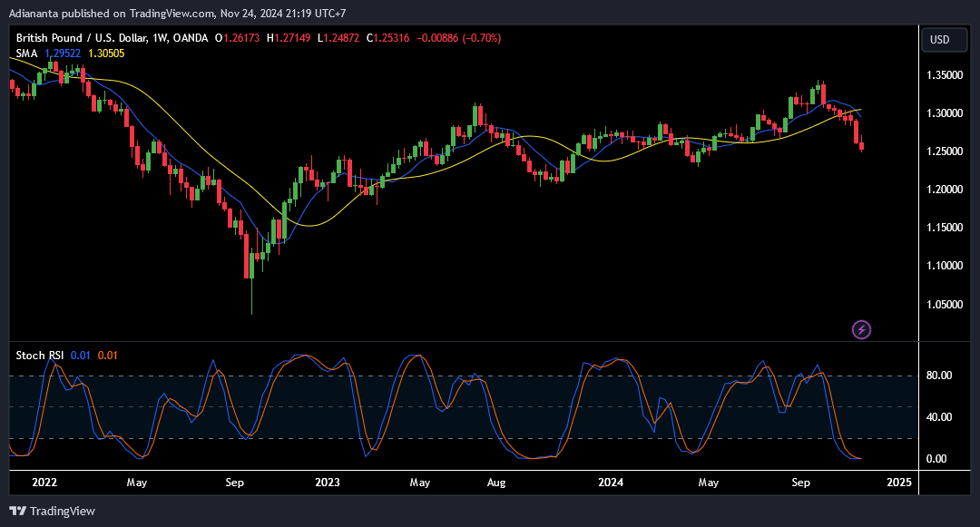Click the 1.05000 price axis label
This screenshot has width=980, height=527.
pyautogui.click(x=945, y=304)
